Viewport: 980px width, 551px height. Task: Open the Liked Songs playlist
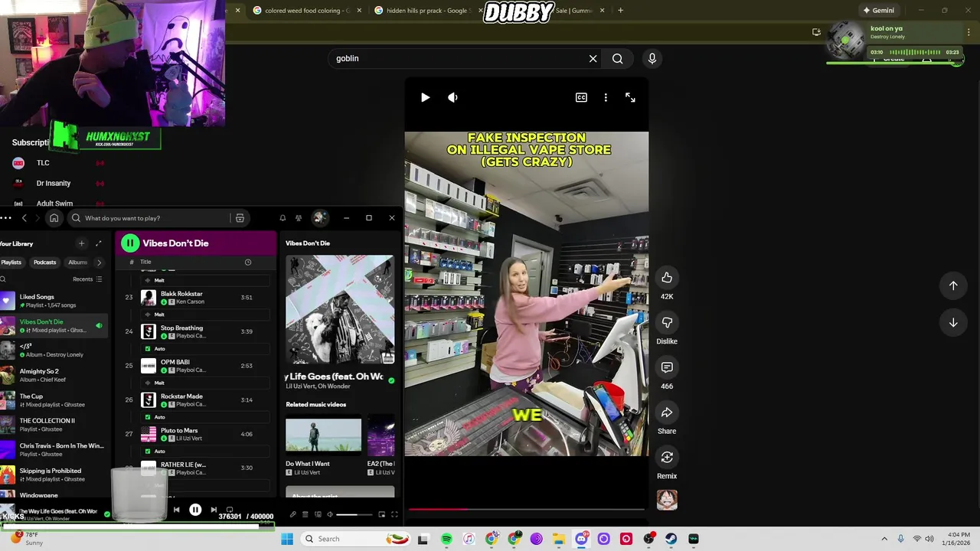pyautogui.click(x=54, y=301)
